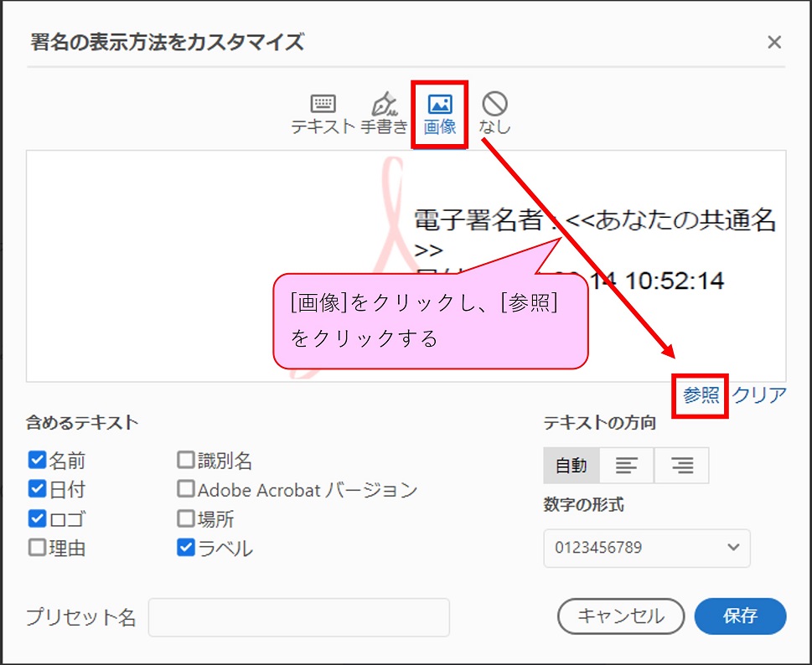Uncheck the 日付 checkbox

37,489
